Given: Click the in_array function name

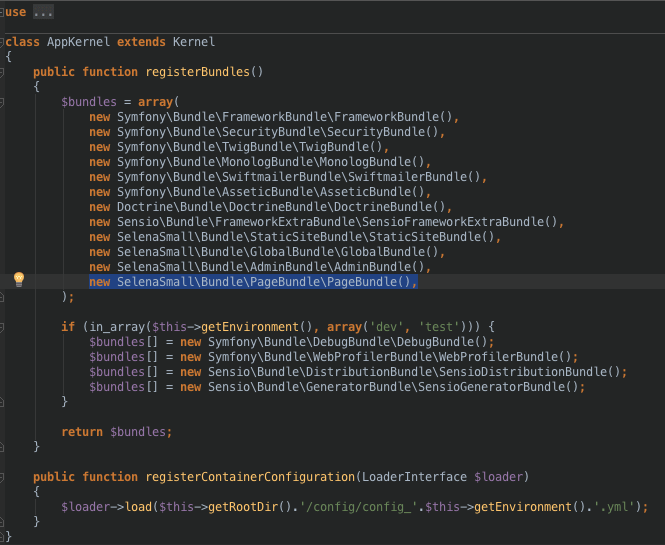Looking at the screenshot, I should [117, 327].
